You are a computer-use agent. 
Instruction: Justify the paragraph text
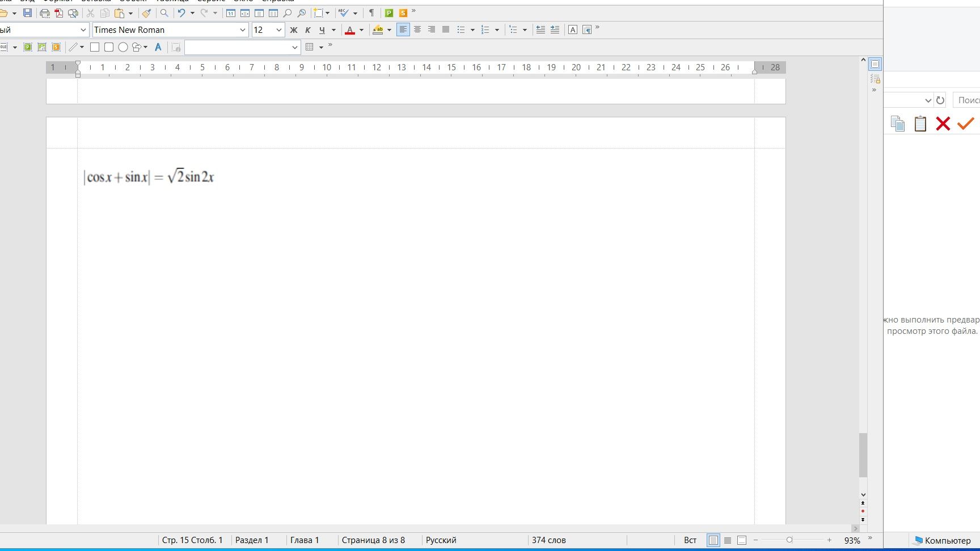point(446,30)
